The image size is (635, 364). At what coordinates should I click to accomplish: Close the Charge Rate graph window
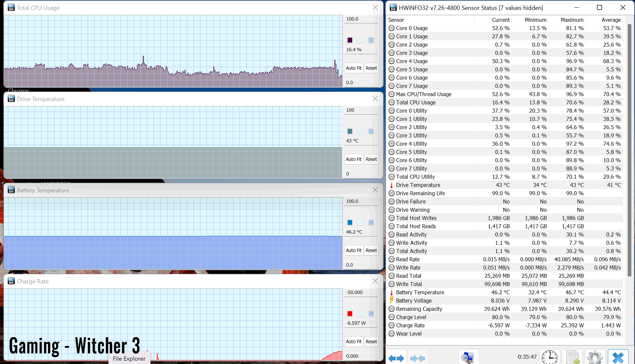(375, 281)
